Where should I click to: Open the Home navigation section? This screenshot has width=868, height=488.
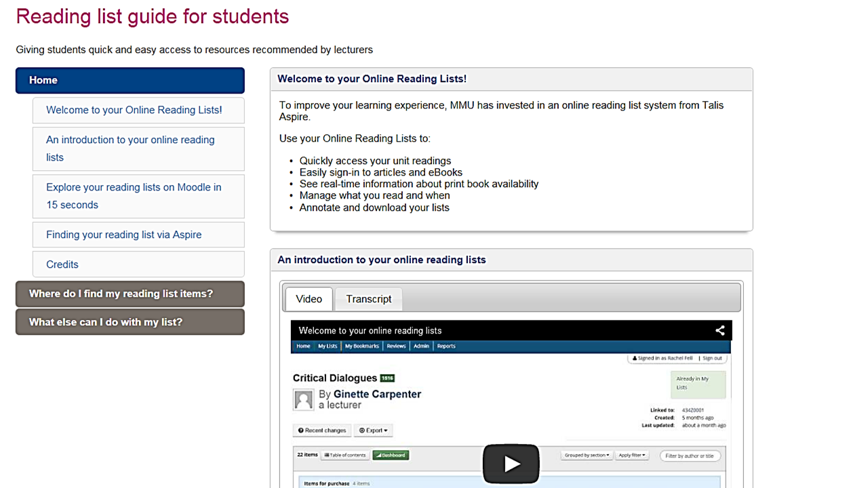130,80
